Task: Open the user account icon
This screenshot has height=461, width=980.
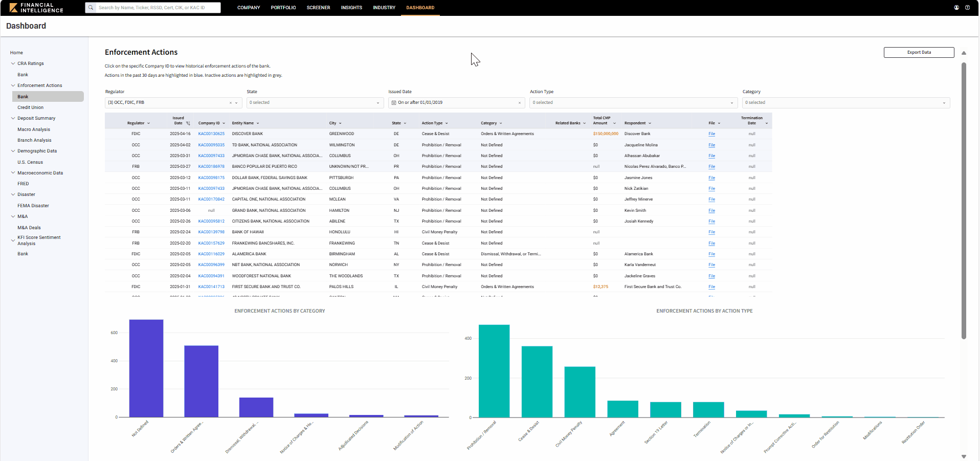Action: point(956,8)
